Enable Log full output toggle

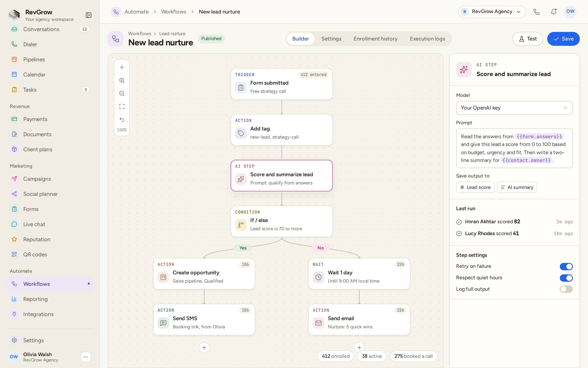coord(566,289)
